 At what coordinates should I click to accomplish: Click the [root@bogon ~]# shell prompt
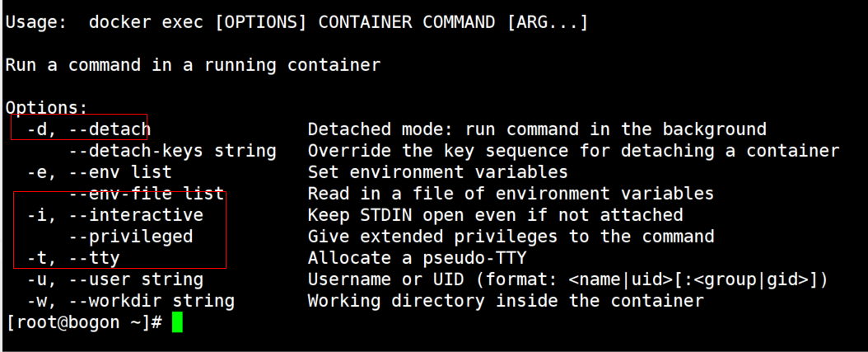coord(84,323)
